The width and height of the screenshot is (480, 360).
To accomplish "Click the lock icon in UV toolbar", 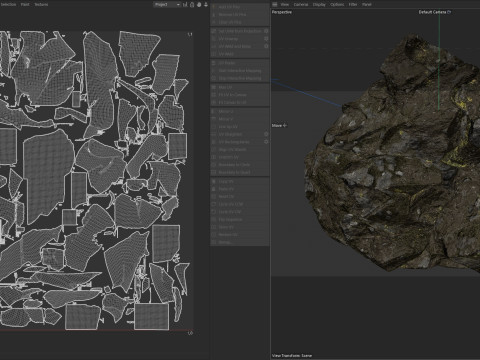I will click(x=192, y=4).
